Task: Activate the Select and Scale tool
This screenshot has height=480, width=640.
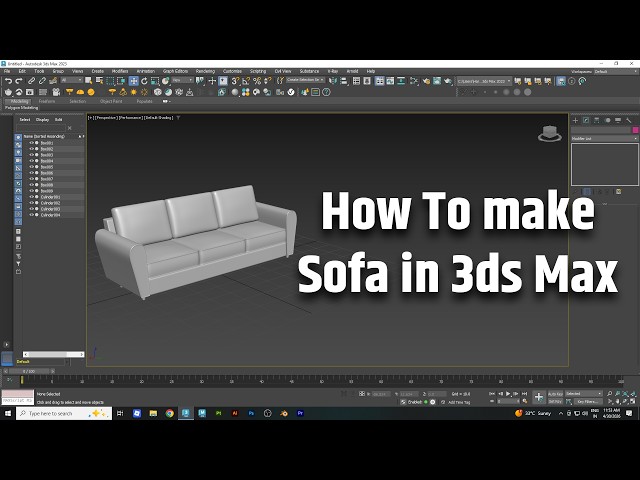Action: (155, 81)
